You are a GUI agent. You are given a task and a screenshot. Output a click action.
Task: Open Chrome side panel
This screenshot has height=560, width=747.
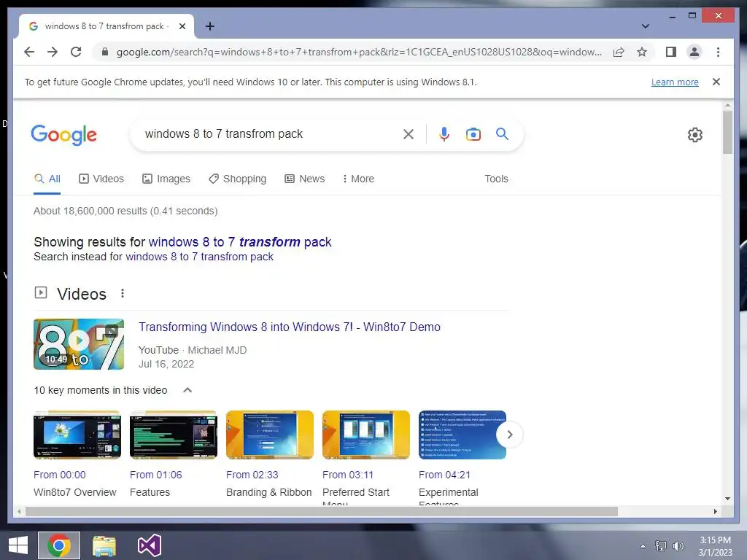[x=671, y=52]
